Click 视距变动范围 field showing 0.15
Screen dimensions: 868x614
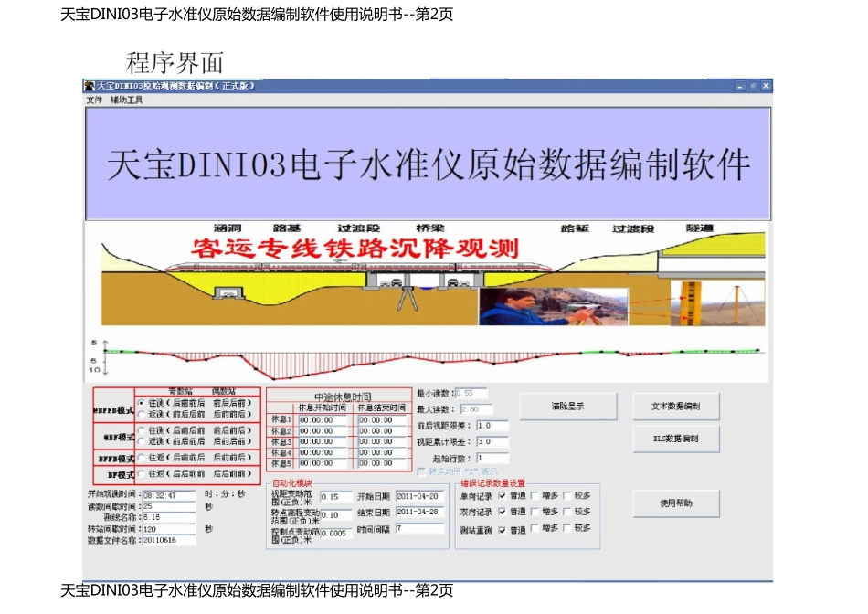click(x=336, y=497)
